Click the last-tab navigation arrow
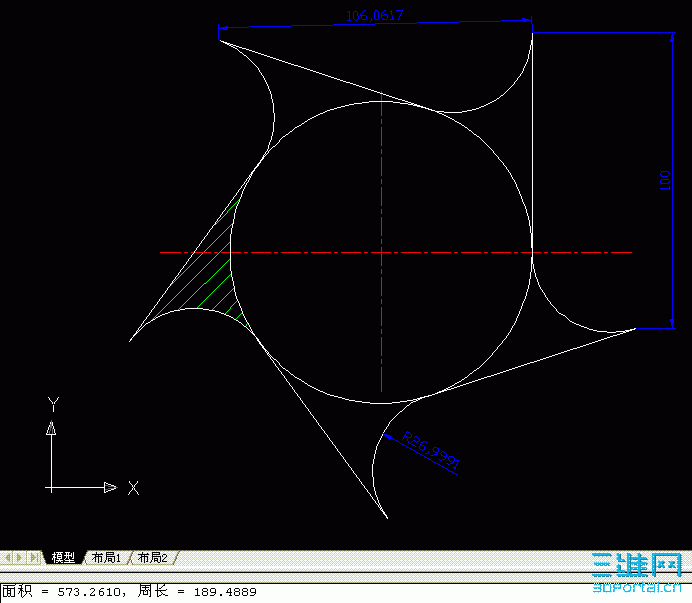This screenshot has width=692, height=603. coord(34,558)
